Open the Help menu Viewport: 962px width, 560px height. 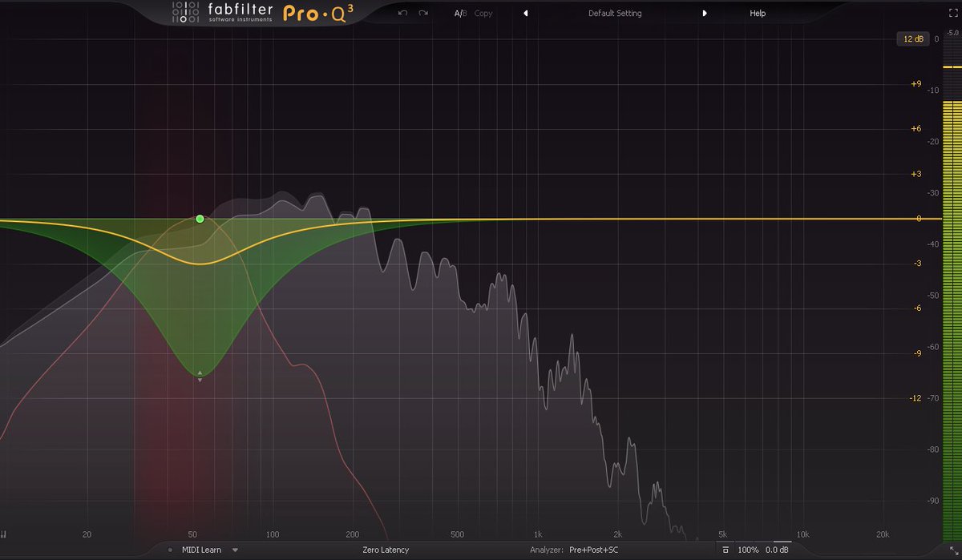click(x=758, y=14)
